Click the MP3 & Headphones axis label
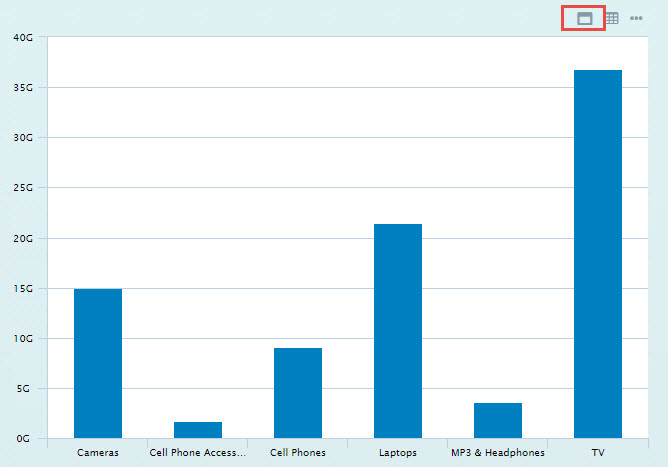 pyautogui.click(x=498, y=453)
